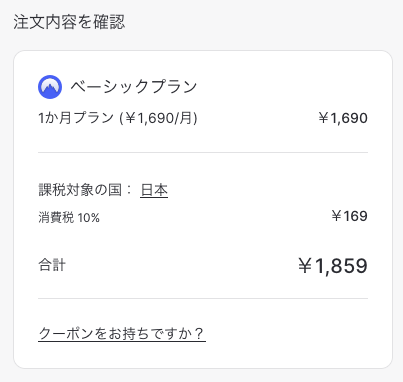Viewport: 403px width, 382px height.
Task: Open the 日本 tax country link
Action: [154, 190]
